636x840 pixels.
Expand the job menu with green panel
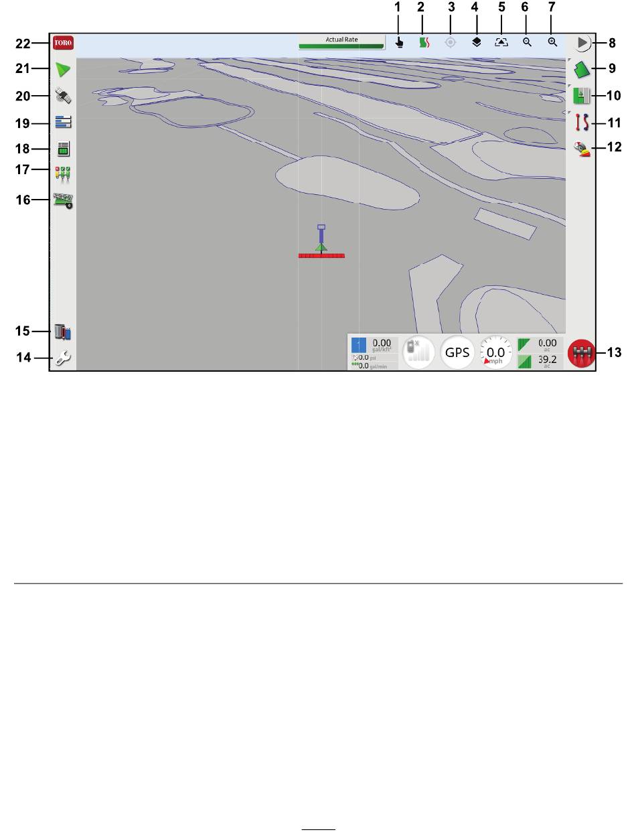click(580, 96)
